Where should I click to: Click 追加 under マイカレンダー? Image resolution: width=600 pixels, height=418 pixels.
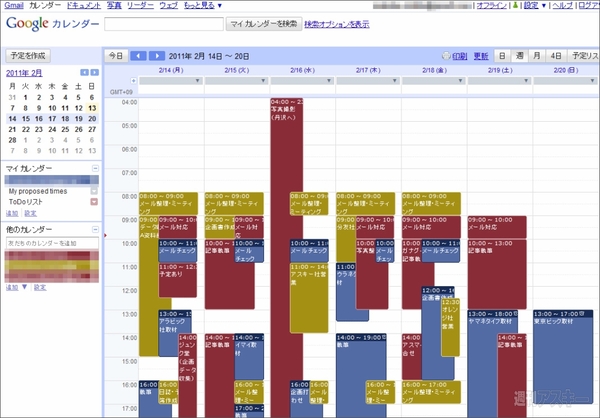pos(12,213)
